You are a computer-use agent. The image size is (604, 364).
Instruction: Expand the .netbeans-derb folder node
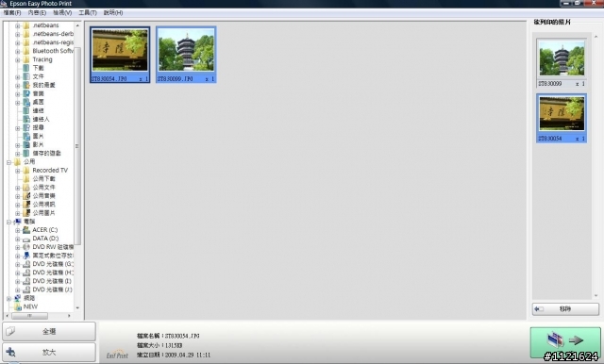[17, 34]
